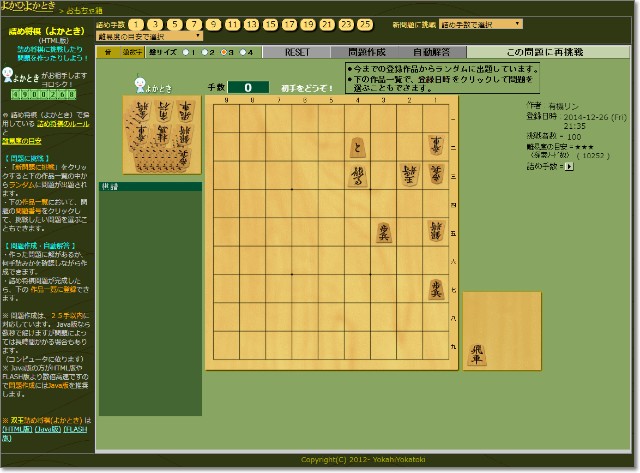
Task: Click the small arrow button next to 詰め手数
Action: point(570,166)
